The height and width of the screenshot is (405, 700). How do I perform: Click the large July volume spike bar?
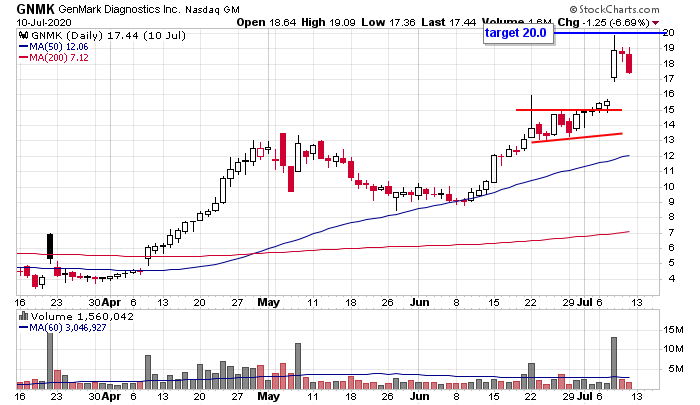pyautogui.click(x=614, y=363)
